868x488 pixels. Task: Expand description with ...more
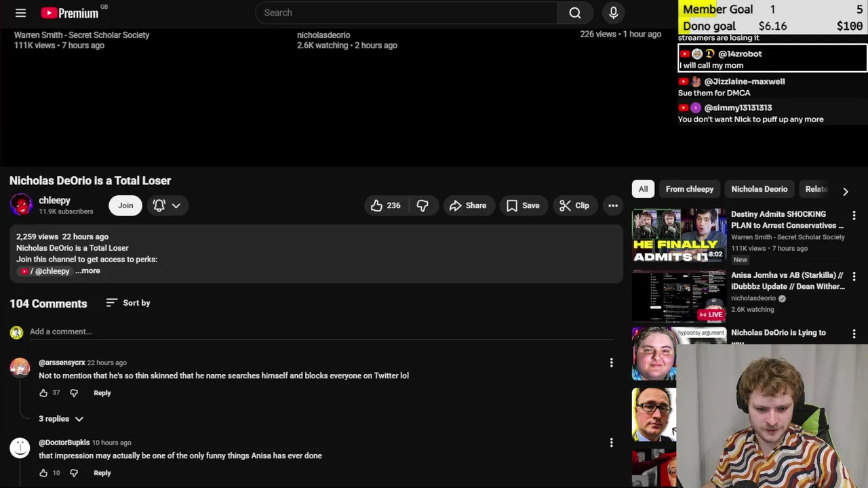click(x=87, y=271)
